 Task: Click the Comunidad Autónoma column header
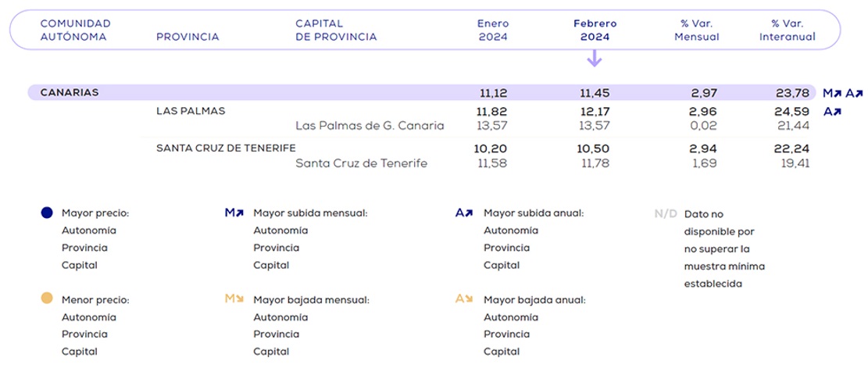click(75, 30)
